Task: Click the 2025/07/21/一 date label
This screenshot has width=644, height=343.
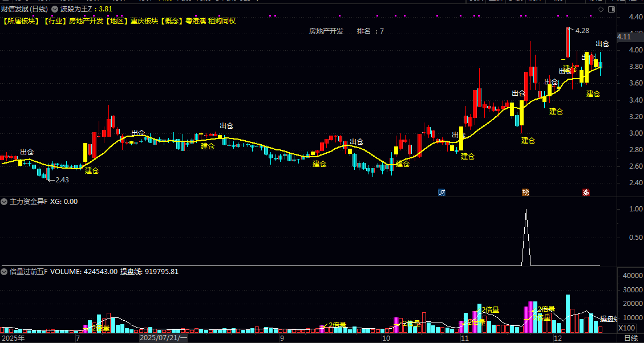Action: coord(163,338)
